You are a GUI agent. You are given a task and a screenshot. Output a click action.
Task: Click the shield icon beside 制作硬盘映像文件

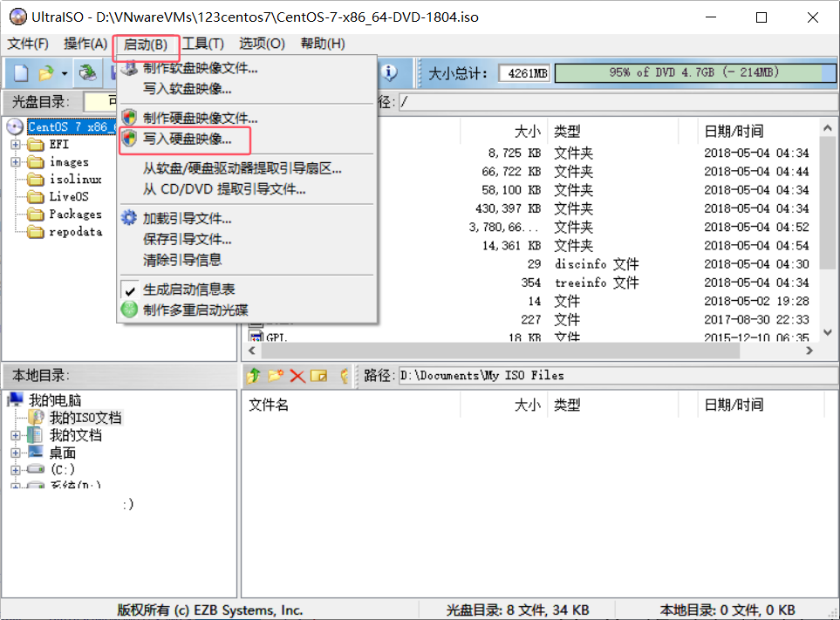click(x=129, y=117)
